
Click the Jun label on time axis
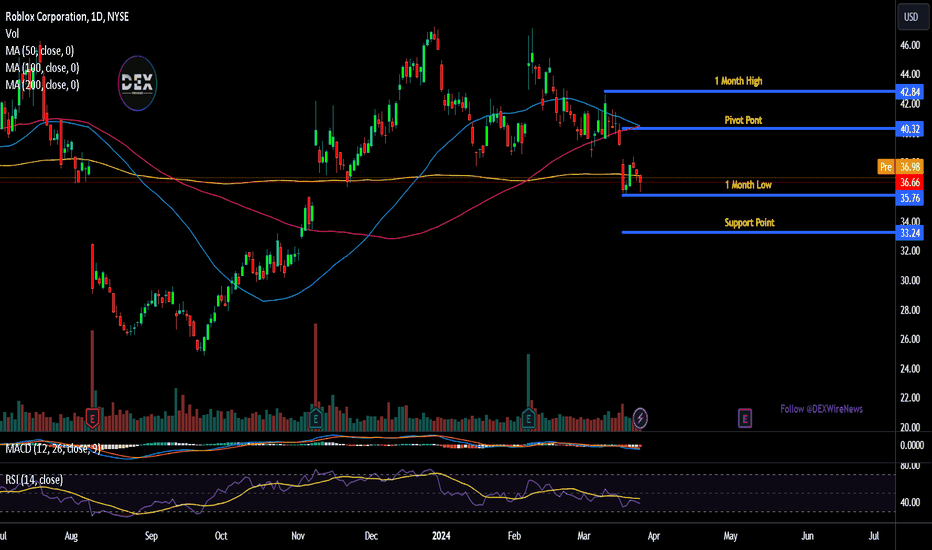point(807,536)
